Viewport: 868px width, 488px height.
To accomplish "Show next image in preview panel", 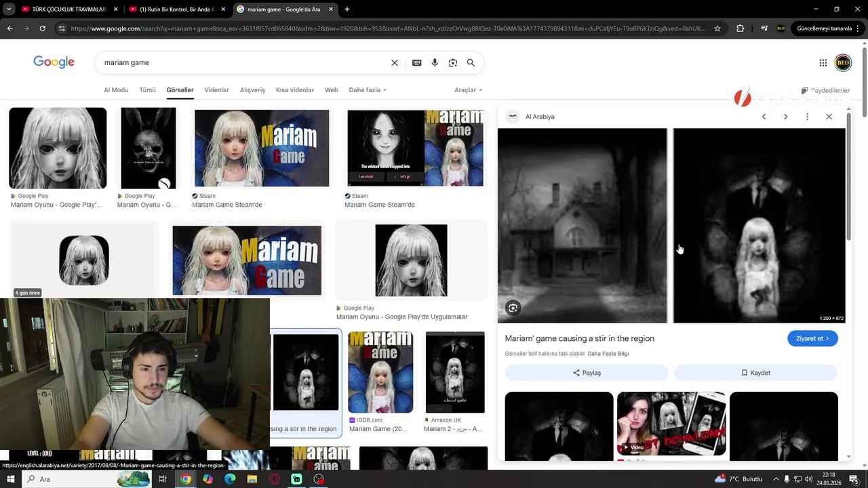I will [785, 117].
